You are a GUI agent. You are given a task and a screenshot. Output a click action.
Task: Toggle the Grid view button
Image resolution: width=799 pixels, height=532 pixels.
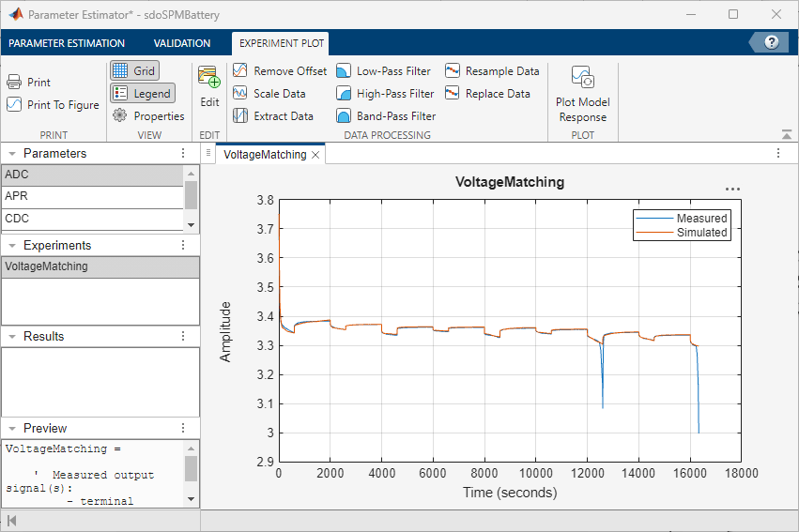135,70
